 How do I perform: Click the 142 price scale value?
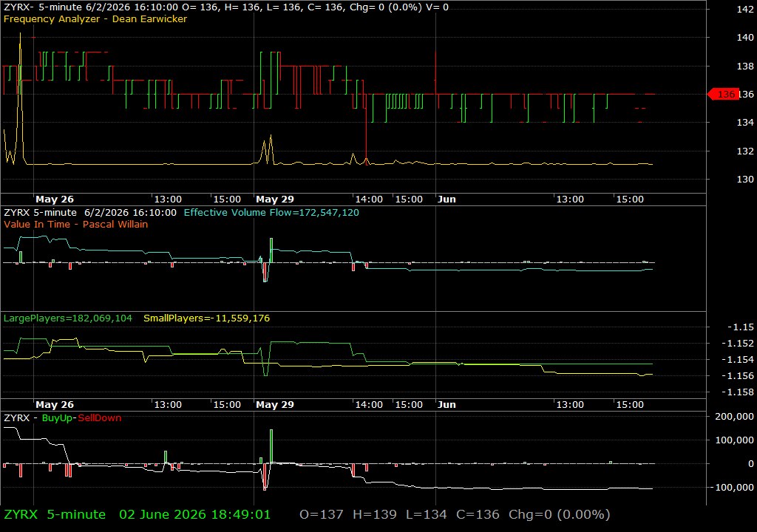pyautogui.click(x=745, y=9)
